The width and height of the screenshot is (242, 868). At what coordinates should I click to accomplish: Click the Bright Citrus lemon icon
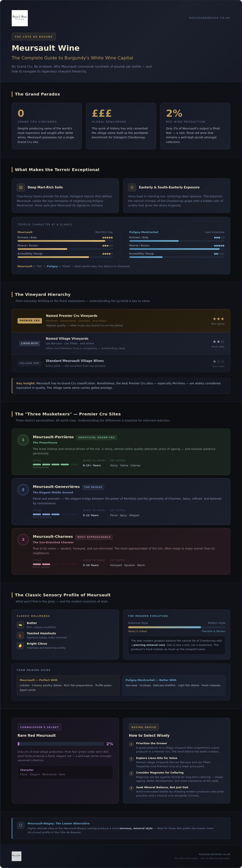tap(20, 645)
